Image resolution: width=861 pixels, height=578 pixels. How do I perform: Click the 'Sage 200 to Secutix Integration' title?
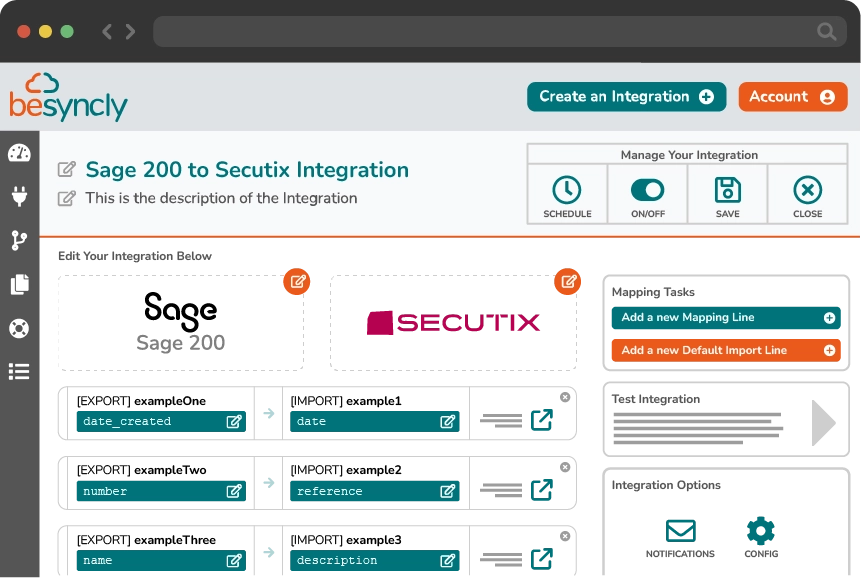tap(247, 170)
